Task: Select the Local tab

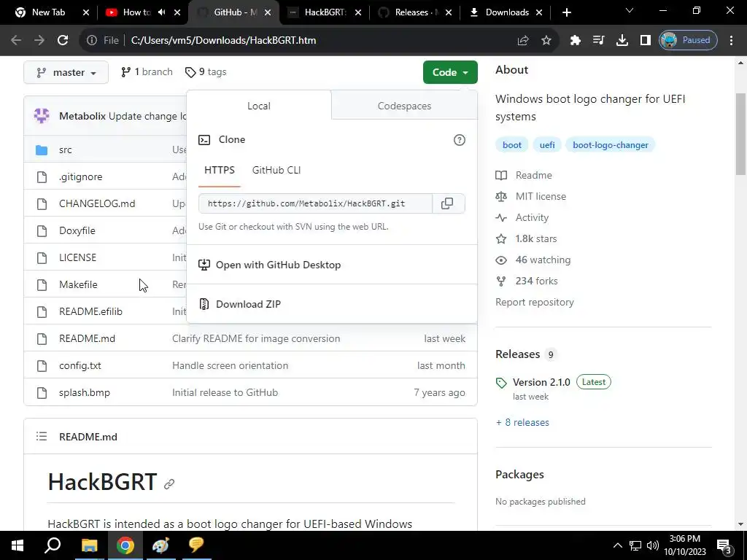Action: coord(259,106)
